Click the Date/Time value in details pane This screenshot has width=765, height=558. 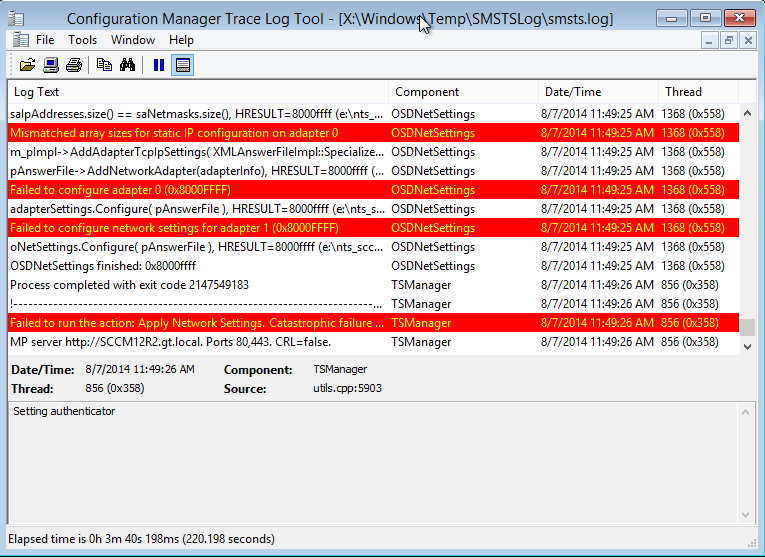tap(140, 369)
